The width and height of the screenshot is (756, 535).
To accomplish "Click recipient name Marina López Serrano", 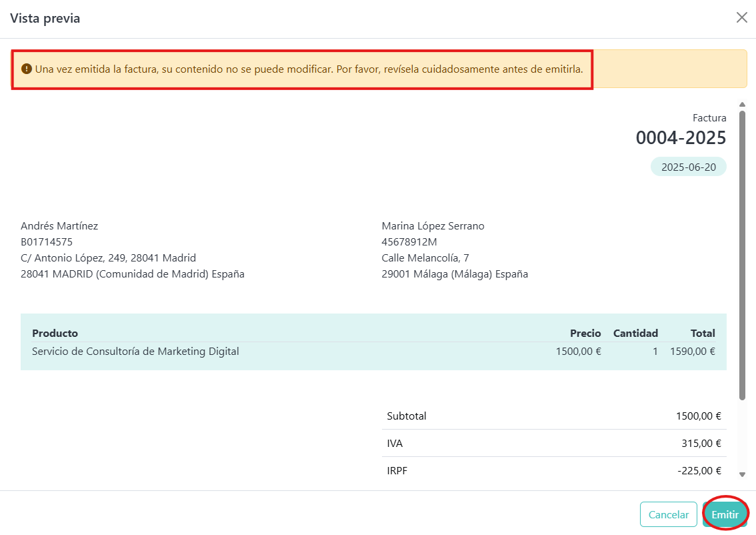I will point(433,226).
